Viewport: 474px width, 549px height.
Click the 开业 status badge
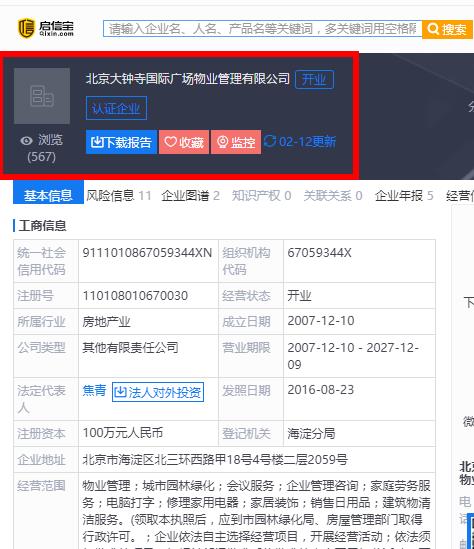[x=314, y=79]
